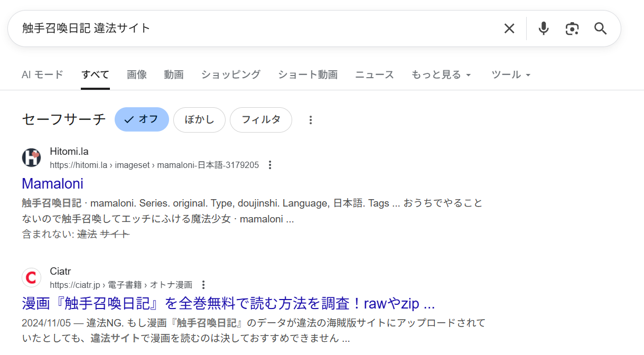Enable the ぼかし SafeSearch setting
Viewport: 644px width, 355px height.
[199, 120]
